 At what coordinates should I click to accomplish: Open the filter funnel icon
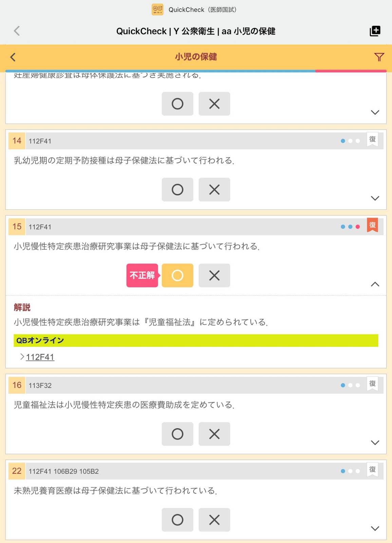coord(379,57)
